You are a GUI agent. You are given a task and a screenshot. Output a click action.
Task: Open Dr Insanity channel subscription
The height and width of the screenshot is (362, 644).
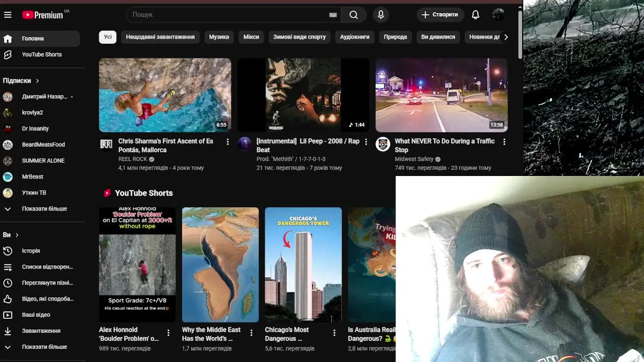pyautogui.click(x=40, y=129)
